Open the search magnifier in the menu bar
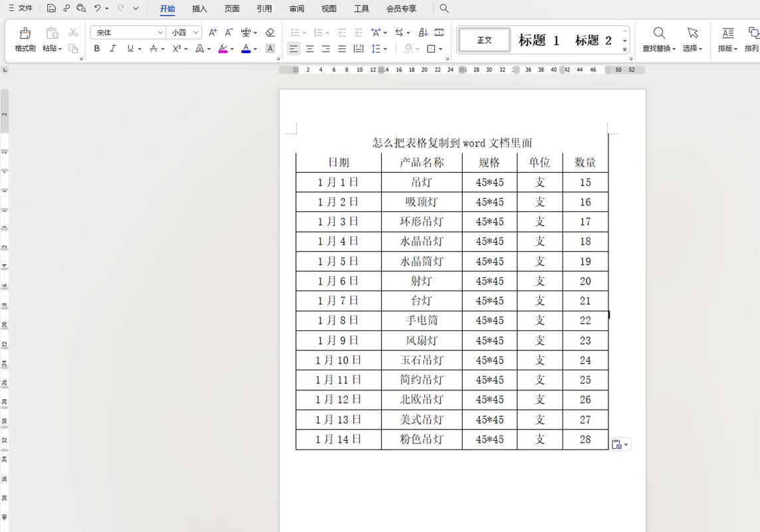Screen dimensions: 760x532 coord(444,8)
